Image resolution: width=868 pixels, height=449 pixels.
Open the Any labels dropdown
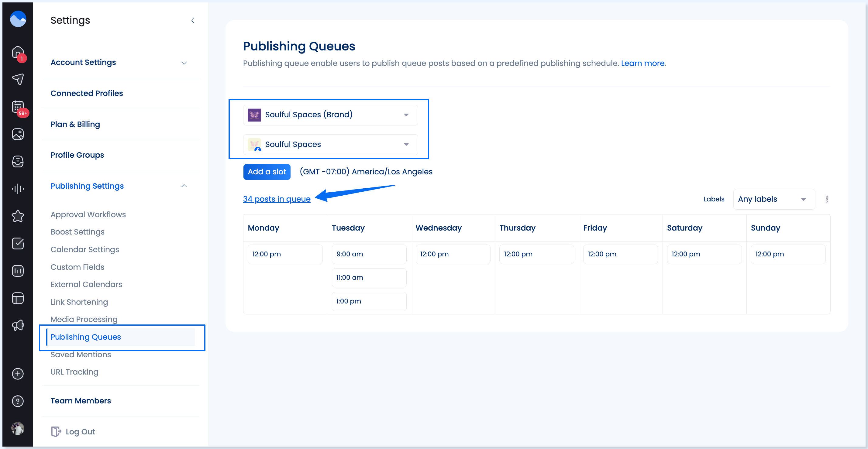coord(774,199)
